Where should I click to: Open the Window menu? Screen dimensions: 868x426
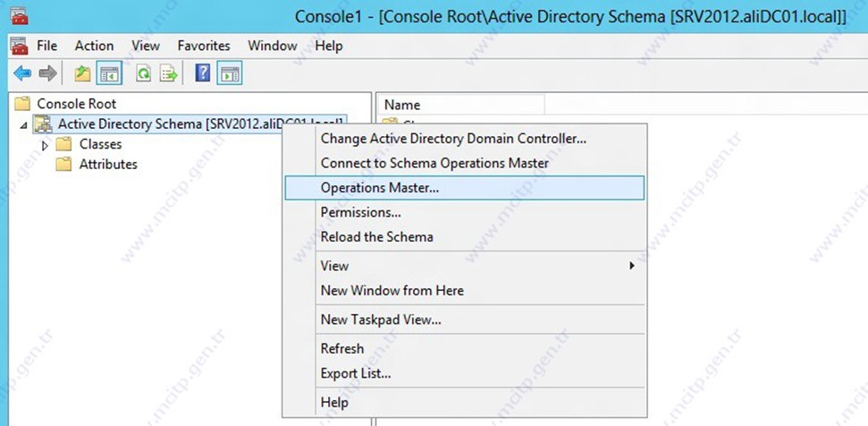tap(273, 46)
